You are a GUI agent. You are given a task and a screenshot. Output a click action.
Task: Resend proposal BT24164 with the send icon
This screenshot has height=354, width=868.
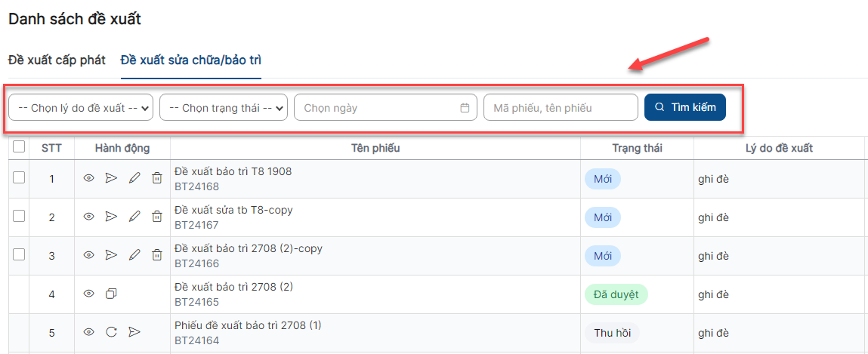tap(134, 332)
